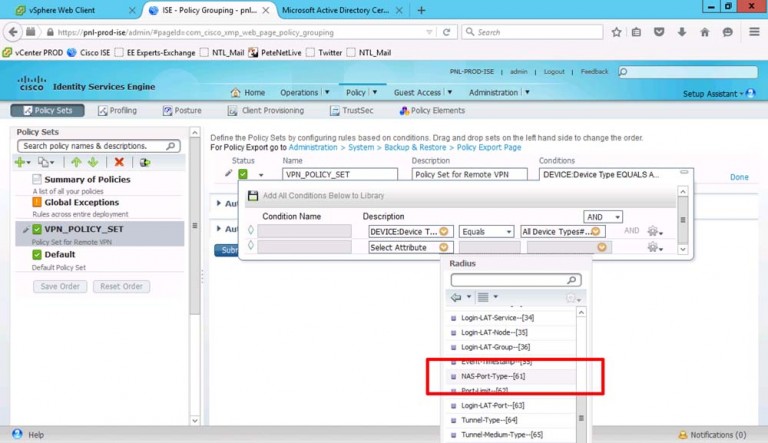Click the duplicate policy set icon
The width and height of the screenshot is (768, 443).
click(44, 162)
